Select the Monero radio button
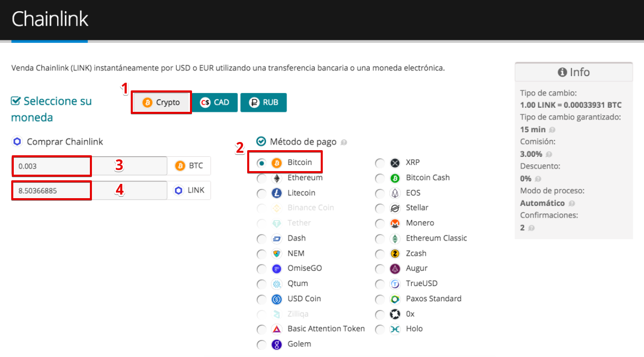This screenshot has height=357, width=644. tap(380, 224)
